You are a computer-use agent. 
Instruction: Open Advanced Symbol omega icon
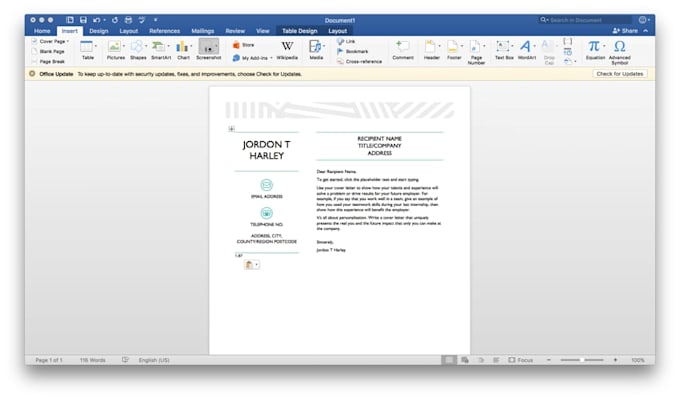click(619, 46)
